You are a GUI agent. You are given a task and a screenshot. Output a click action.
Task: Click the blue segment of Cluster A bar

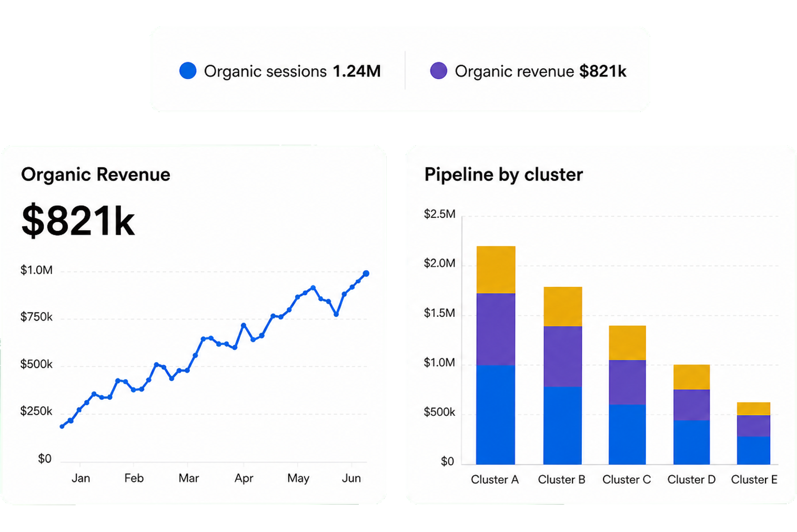tap(496, 415)
